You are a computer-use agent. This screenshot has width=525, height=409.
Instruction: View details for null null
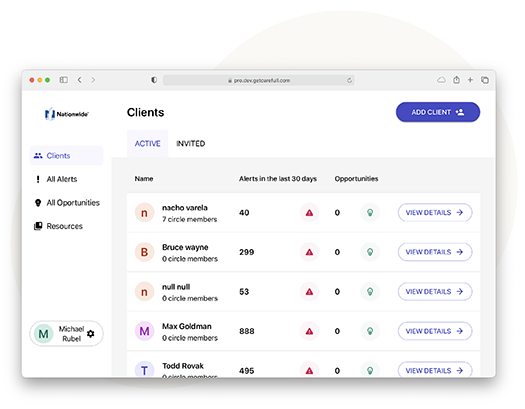435,292
